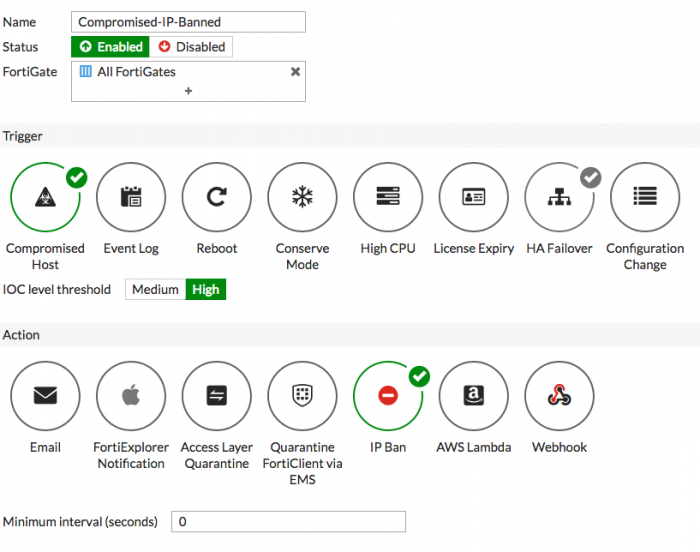
Task: Choose the License Expiry trigger
Action: coord(474,197)
